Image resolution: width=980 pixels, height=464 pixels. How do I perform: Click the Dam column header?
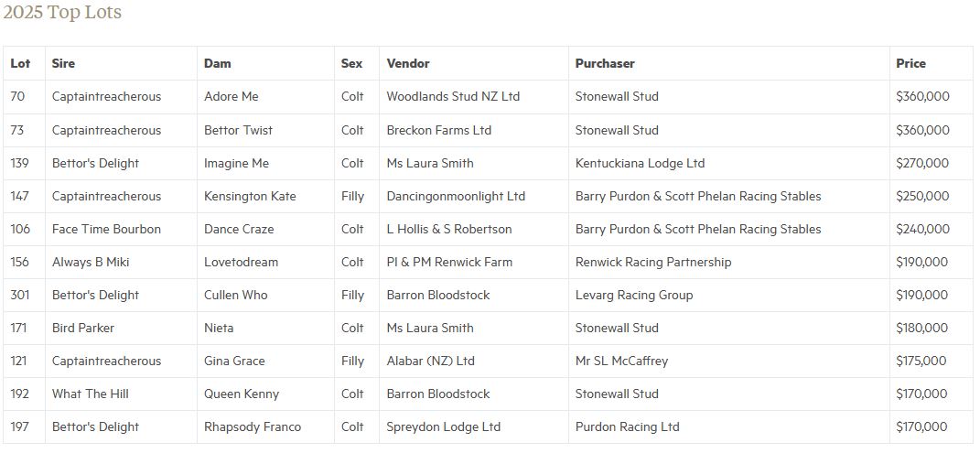(x=218, y=63)
